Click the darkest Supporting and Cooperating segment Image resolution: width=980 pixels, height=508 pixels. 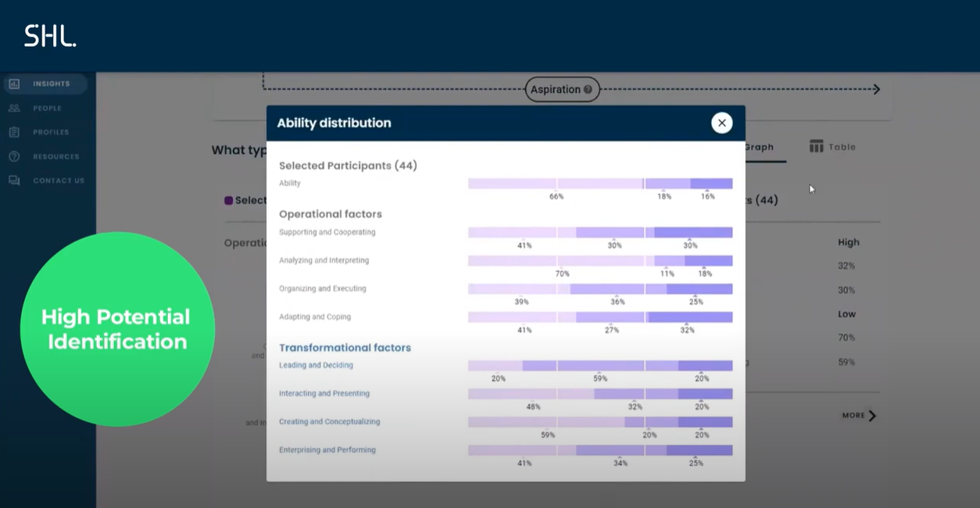tap(692, 232)
